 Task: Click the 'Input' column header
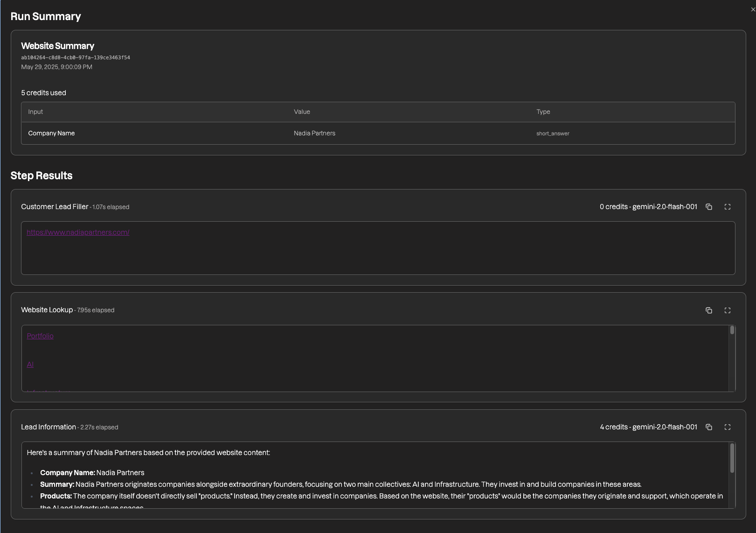35,112
